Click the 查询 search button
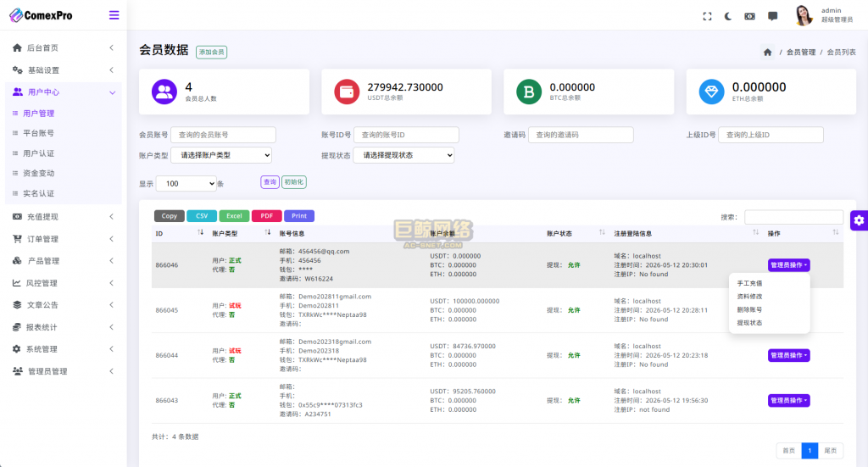The width and height of the screenshot is (868, 467). [x=270, y=182]
